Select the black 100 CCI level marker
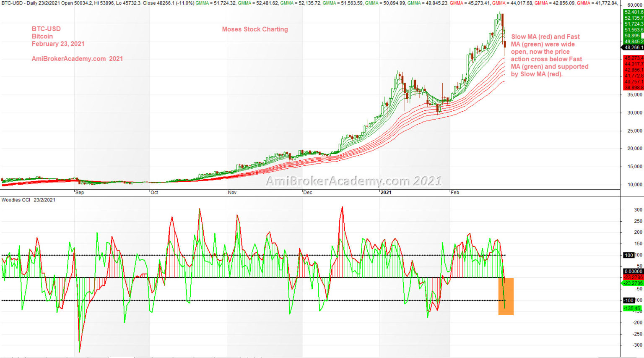This screenshot has height=358, width=644. click(x=629, y=255)
